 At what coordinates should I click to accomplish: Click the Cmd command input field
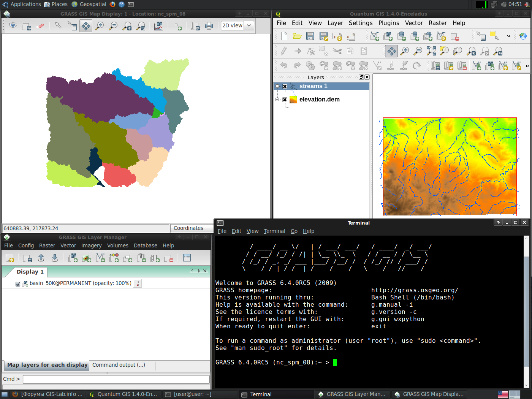(116, 379)
